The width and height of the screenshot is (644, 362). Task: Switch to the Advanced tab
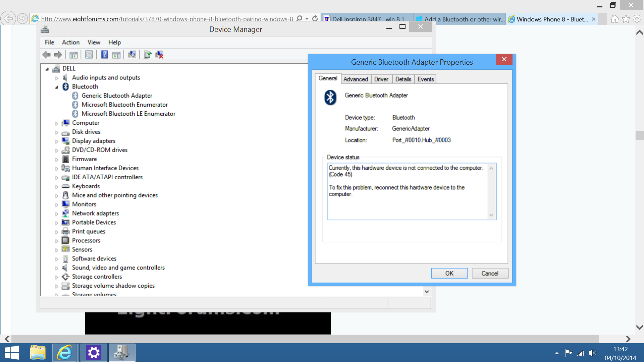[x=356, y=79]
